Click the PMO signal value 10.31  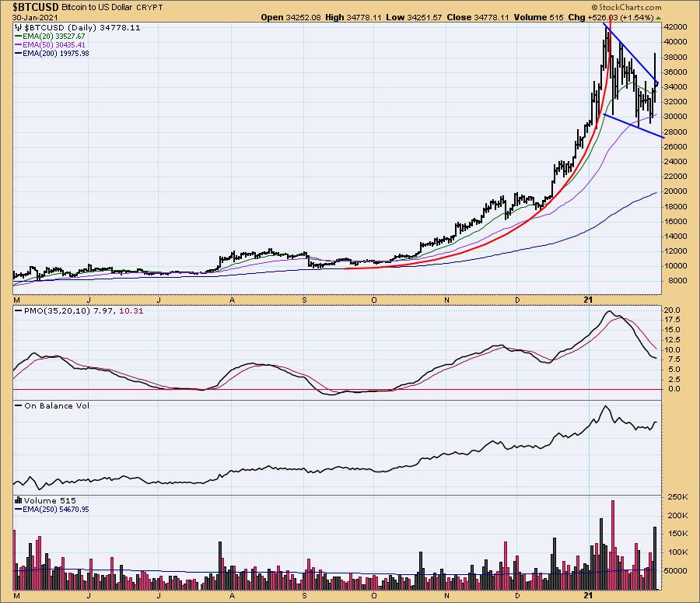coord(131,311)
